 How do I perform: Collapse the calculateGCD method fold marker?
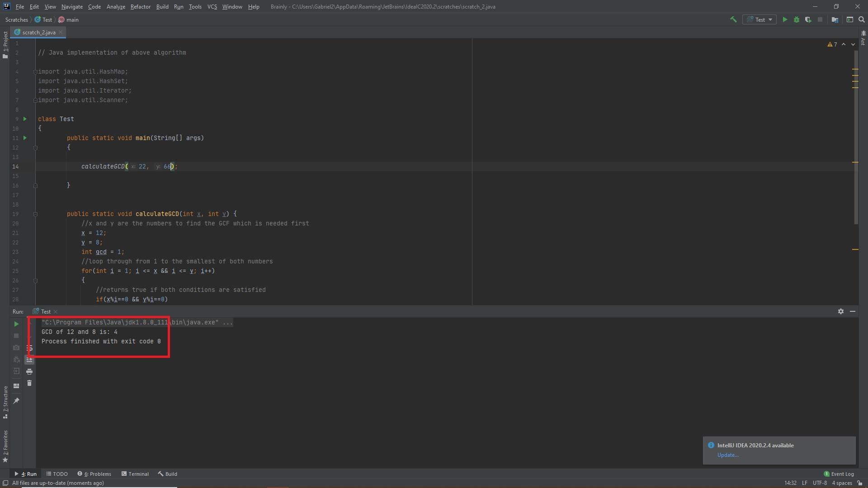pyautogui.click(x=35, y=214)
